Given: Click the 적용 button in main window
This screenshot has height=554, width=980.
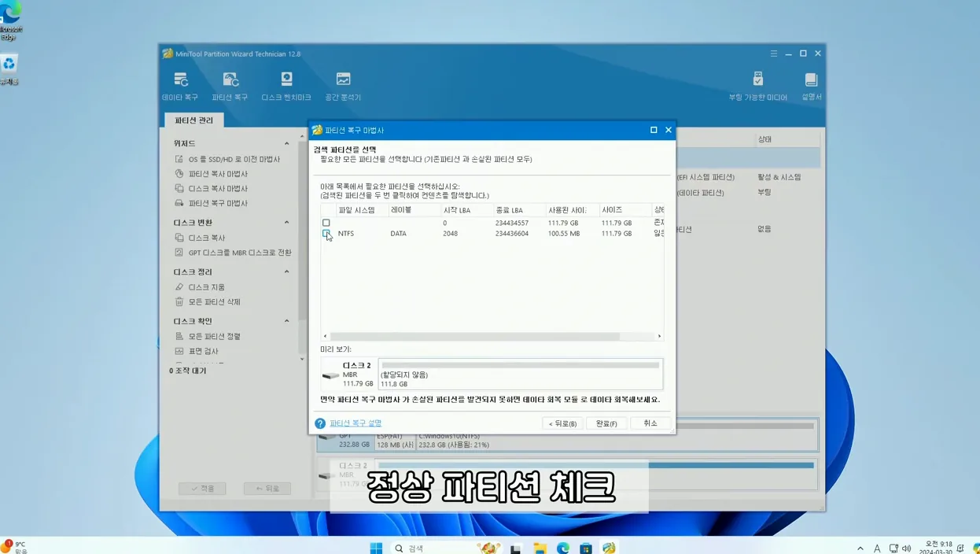Looking at the screenshot, I should 202,489.
